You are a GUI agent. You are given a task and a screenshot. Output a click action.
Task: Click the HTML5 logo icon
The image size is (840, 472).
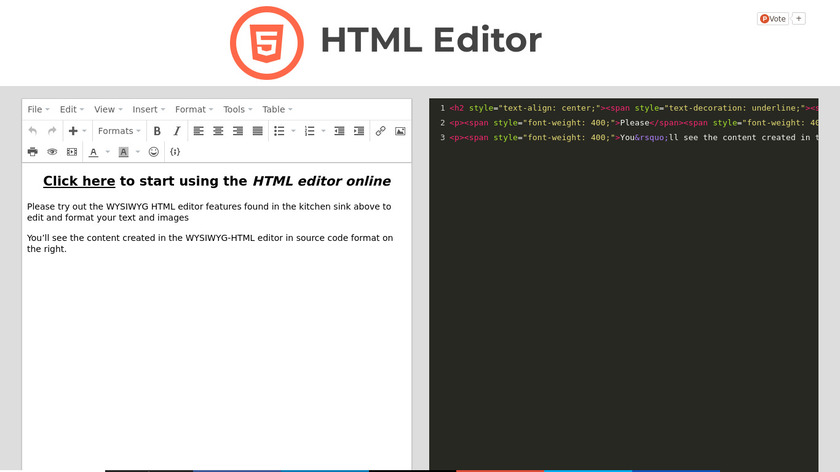point(267,43)
